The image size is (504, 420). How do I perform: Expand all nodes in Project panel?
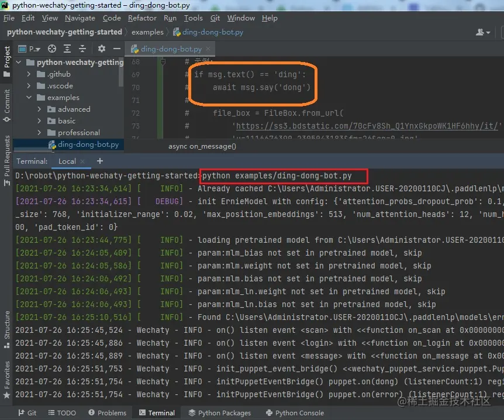click(66, 49)
